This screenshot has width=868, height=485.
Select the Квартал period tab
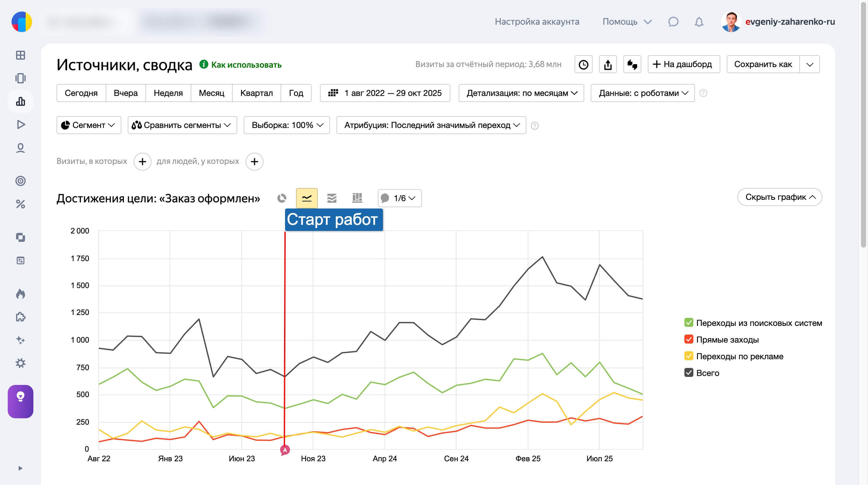point(256,93)
